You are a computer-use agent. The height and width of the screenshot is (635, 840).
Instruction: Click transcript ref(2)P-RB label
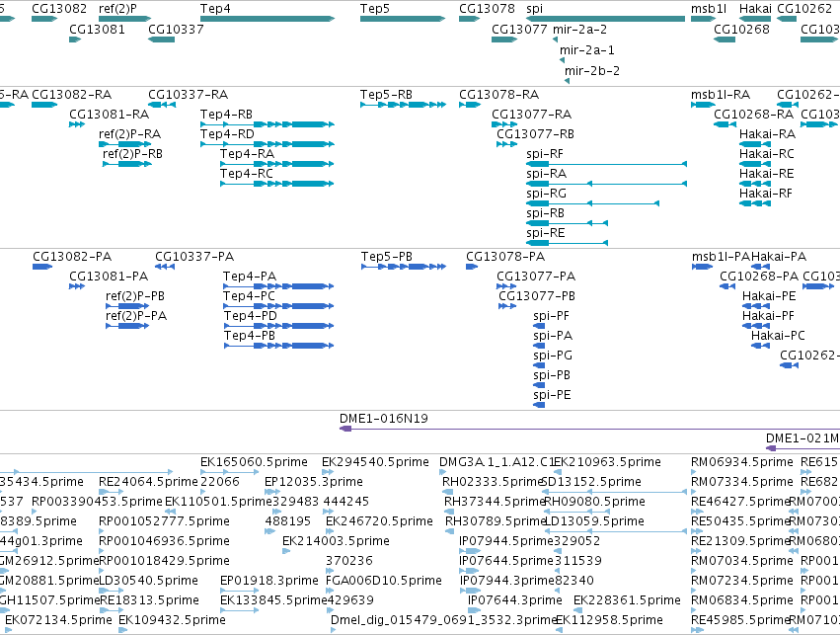coord(132,154)
